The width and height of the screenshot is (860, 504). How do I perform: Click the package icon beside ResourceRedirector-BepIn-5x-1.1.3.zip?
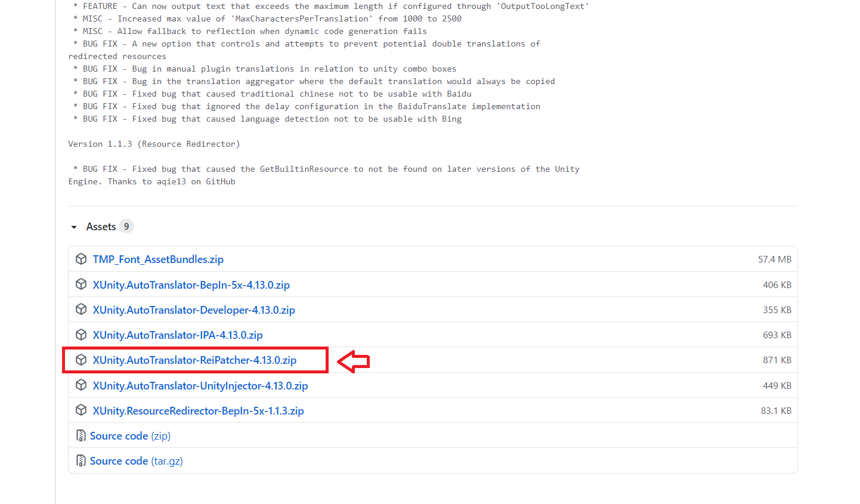[81, 410]
